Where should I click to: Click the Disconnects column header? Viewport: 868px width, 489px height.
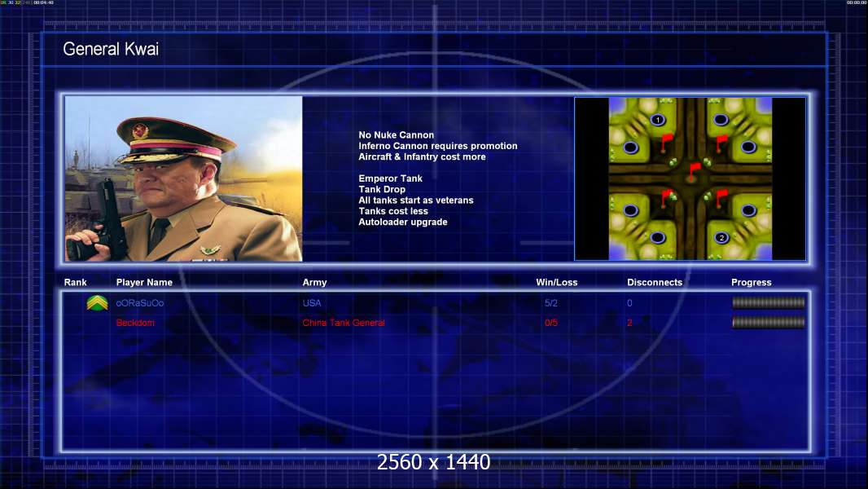point(655,283)
